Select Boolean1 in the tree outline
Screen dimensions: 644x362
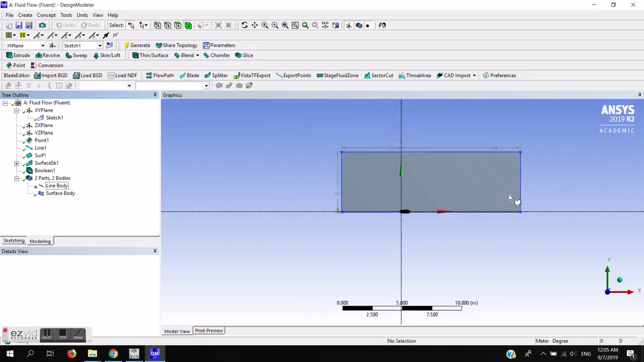(45, 170)
